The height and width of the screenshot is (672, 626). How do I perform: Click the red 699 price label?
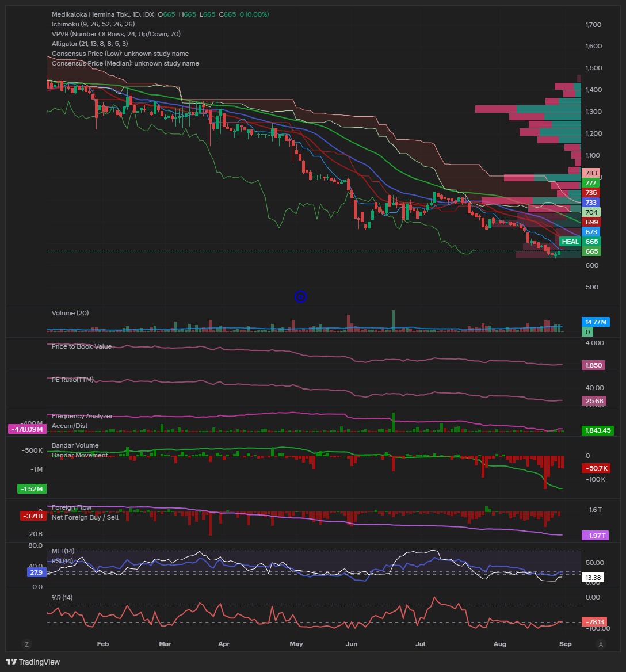pos(591,222)
